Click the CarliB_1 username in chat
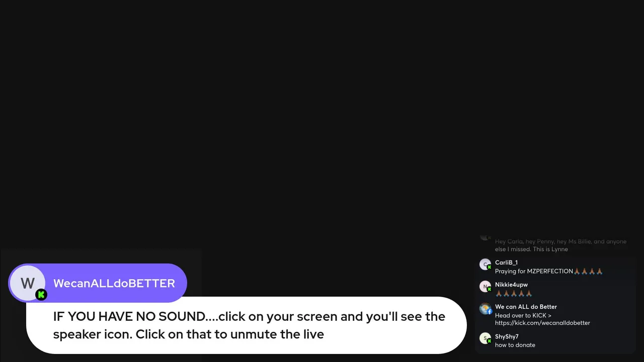644x362 pixels. [506, 262]
